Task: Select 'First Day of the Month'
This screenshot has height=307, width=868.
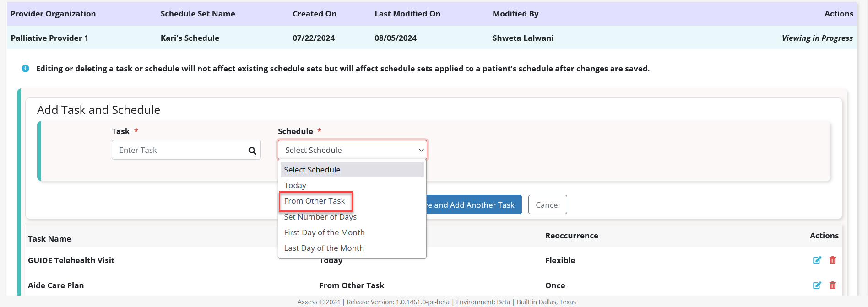Action: pos(324,232)
